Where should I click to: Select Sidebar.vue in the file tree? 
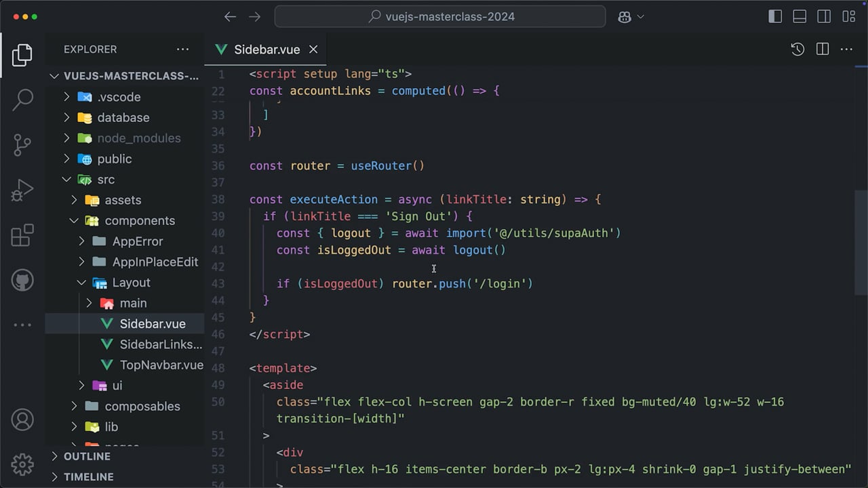click(x=125, y=324)
